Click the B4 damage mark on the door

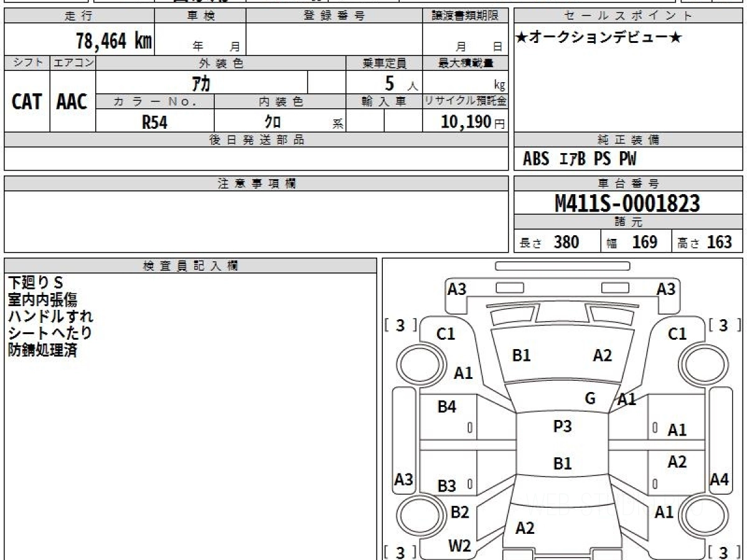(447, 407)
